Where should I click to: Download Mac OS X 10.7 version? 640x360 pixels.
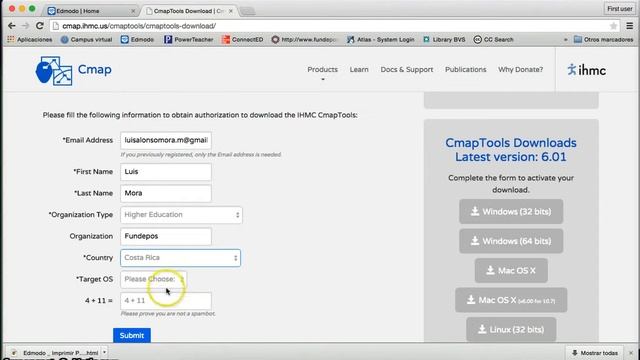pyautogui.click(x=511, y=300)
